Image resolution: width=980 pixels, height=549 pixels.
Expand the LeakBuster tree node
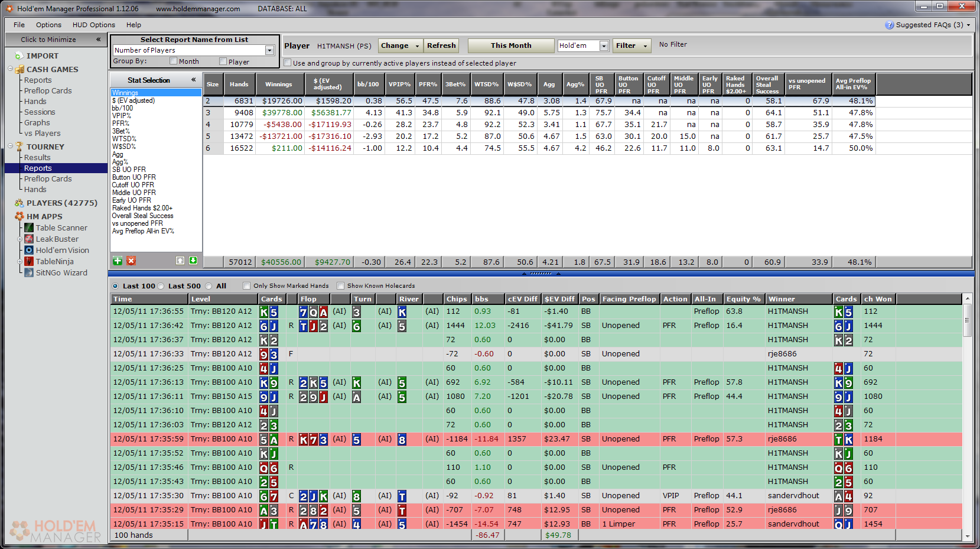click(19, 239)
